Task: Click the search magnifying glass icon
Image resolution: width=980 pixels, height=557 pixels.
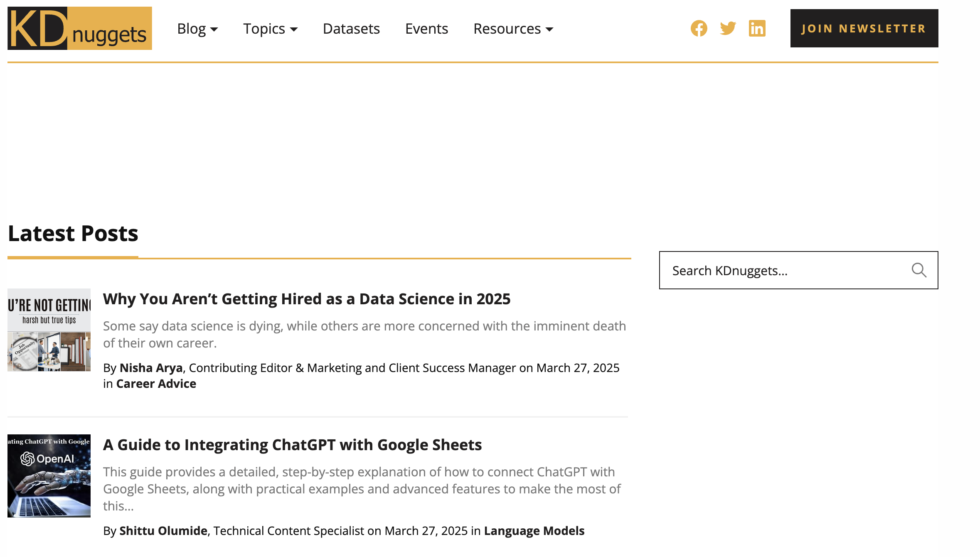Action: coord(918,270)
